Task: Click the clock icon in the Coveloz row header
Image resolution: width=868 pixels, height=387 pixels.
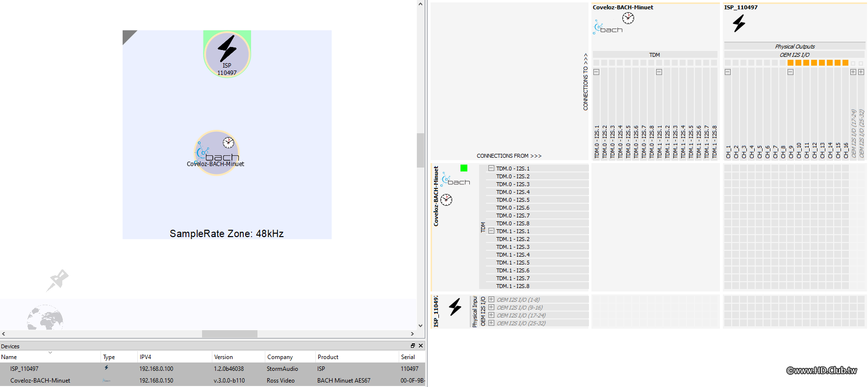Action: (446, 199)
